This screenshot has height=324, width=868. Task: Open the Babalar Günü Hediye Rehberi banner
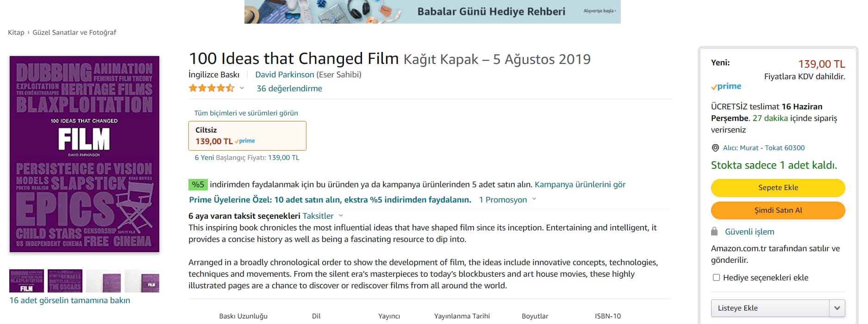pos(432,12)
